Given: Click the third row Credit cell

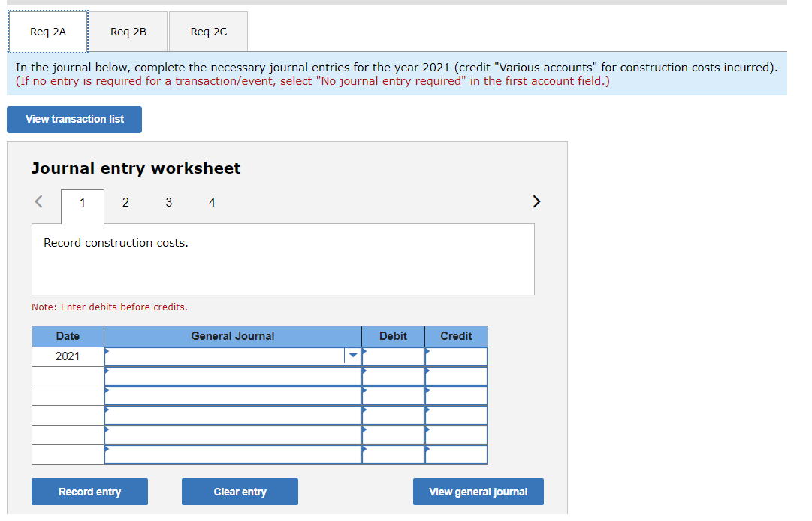Looking at the screenshot, I should tap(456, 395).
